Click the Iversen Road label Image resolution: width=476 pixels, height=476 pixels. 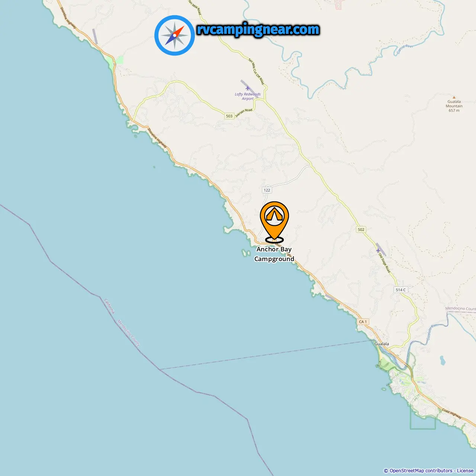244,113
